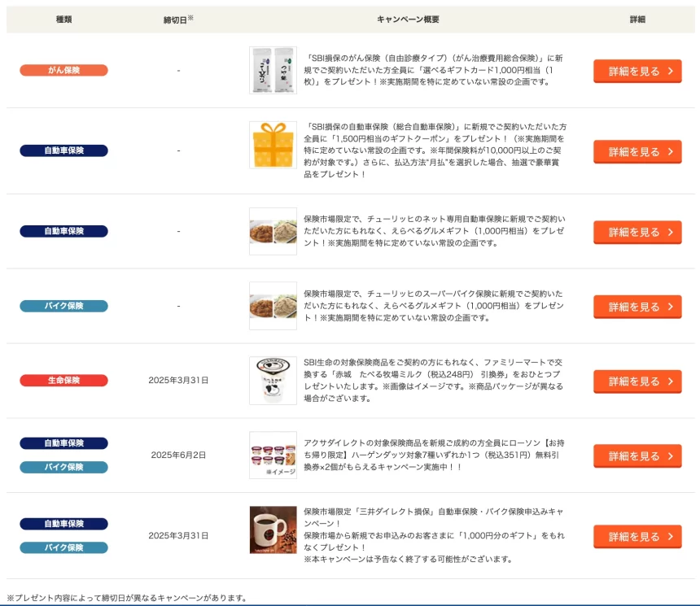Click the 自動車保険 tag in the Häagen-Dazs row

63,443
